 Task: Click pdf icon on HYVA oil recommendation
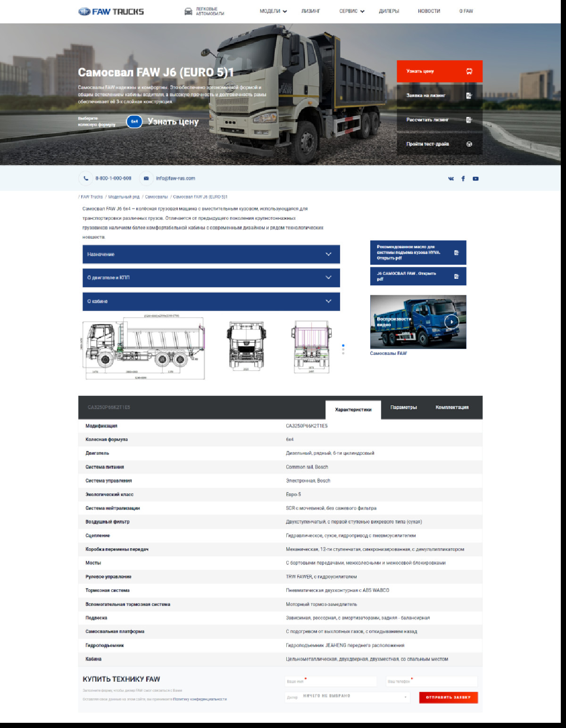tap(456, 252)
